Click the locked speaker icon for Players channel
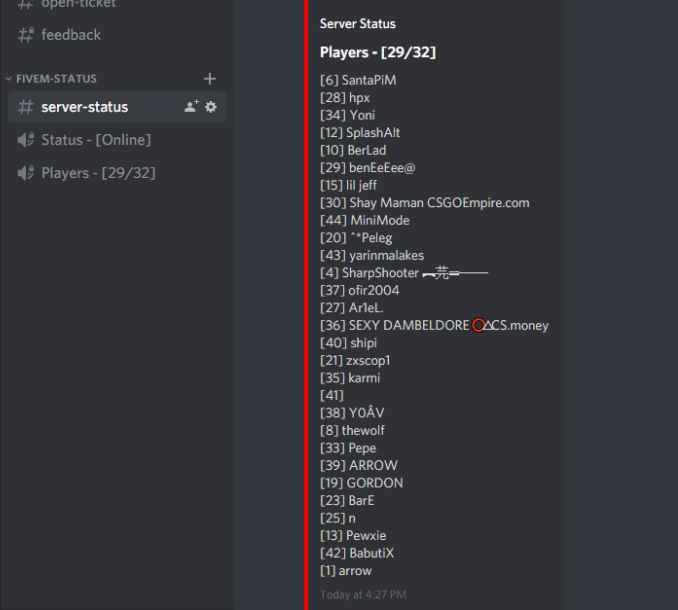Viewport: 678px width, 610px height. tap(26, 173)
